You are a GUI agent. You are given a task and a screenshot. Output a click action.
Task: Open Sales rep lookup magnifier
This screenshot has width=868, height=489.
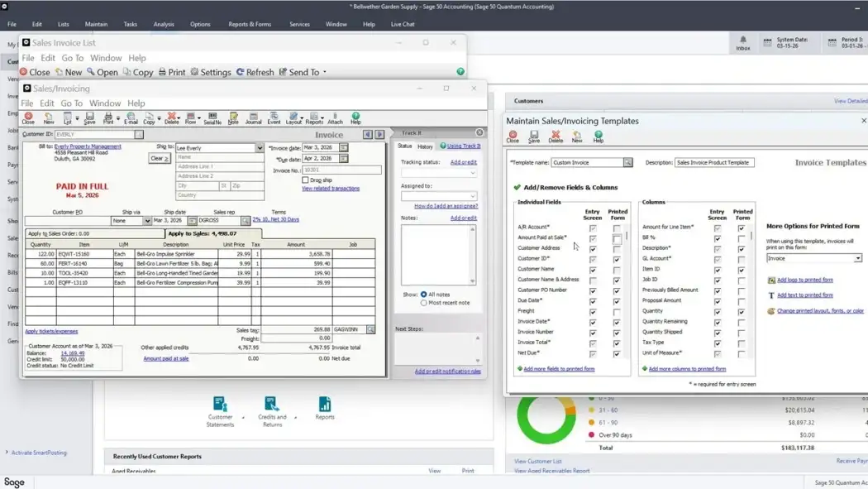click(246, 220)
